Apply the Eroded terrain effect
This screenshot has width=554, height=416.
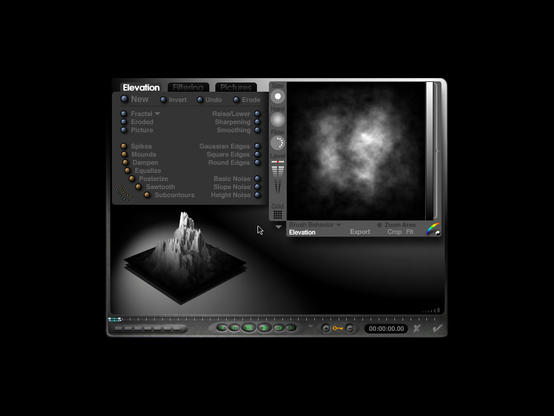pyautogui.click(x=124, y=122)
